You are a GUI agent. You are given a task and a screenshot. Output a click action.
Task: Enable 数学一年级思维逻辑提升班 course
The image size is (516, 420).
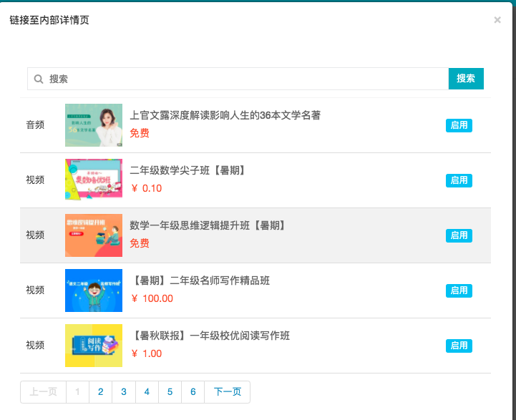pos(459,235)
